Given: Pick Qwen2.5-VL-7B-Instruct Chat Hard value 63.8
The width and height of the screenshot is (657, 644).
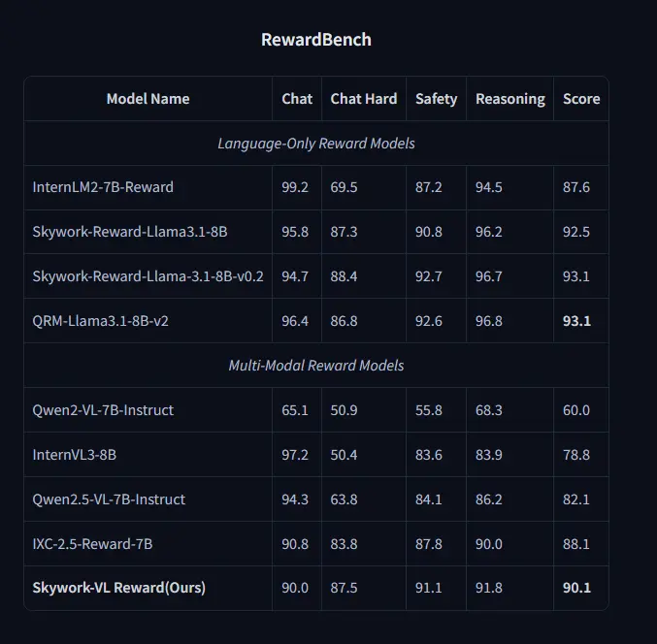Looking at the screenshot, I should (x=344, y=499).
